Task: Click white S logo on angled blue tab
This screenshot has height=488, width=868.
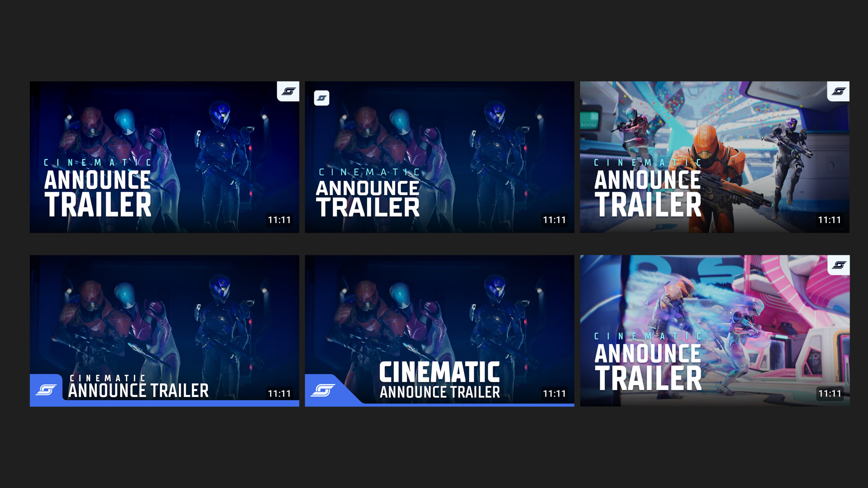Action: [323, 390]
